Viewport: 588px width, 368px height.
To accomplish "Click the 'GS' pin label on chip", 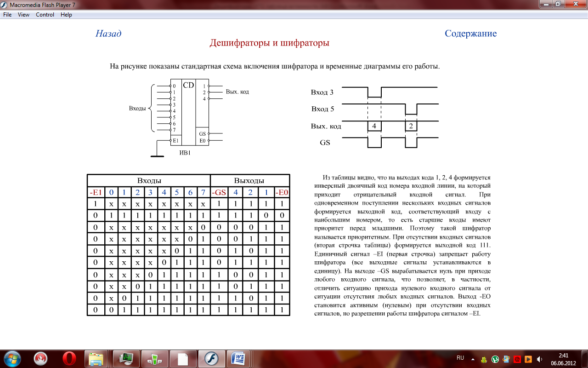I will click(202, 134).
